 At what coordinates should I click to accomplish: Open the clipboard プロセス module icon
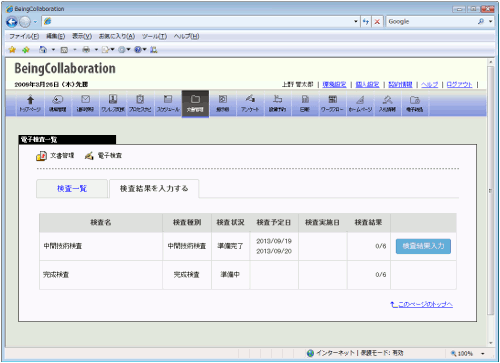tap(140, 104)
